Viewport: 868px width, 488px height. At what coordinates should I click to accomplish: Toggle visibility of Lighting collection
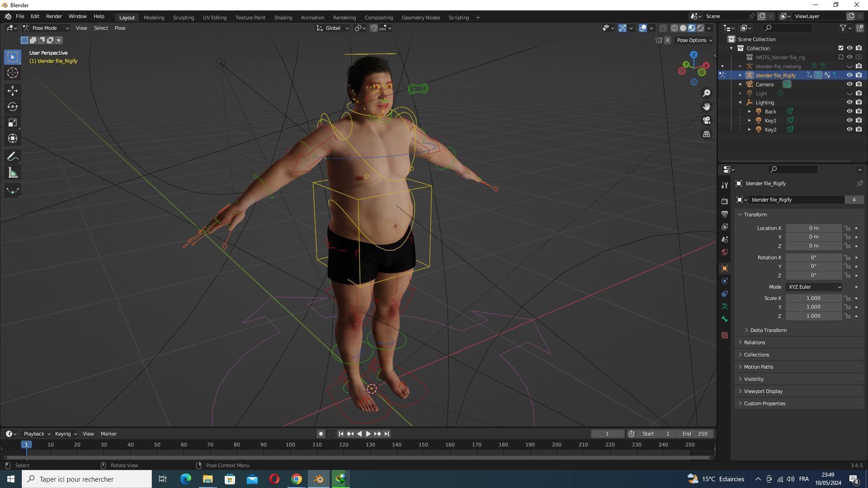[x=849, y=103]
